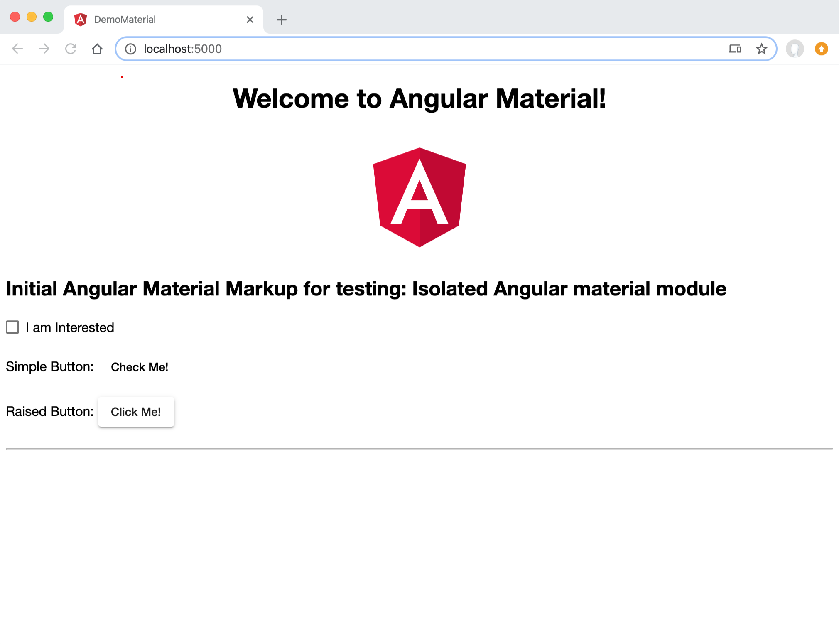Image resolution: width=839 pixels, height=644 pixels.
Task: Click the orange browser update icon
Action: [x=821, y=49]
